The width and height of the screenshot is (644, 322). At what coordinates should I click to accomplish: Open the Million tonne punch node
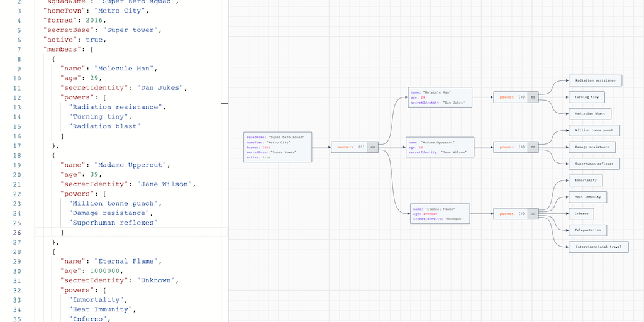(x=594, y=131)
